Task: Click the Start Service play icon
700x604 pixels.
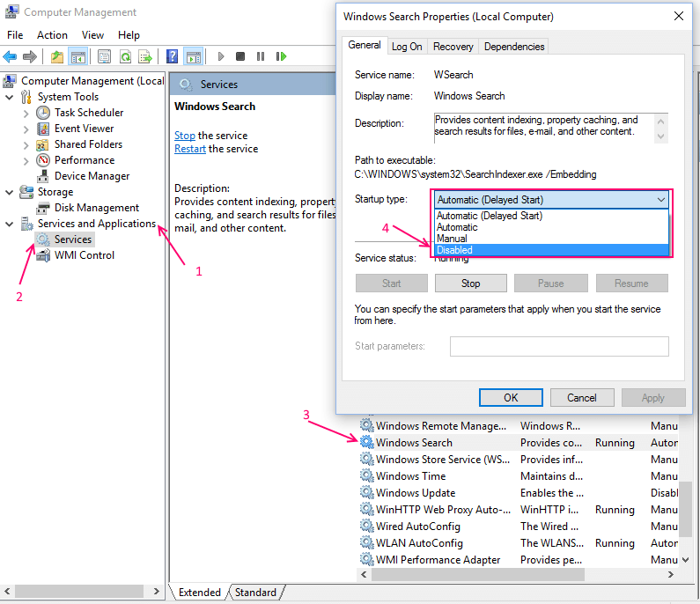Action: [220, 56]
